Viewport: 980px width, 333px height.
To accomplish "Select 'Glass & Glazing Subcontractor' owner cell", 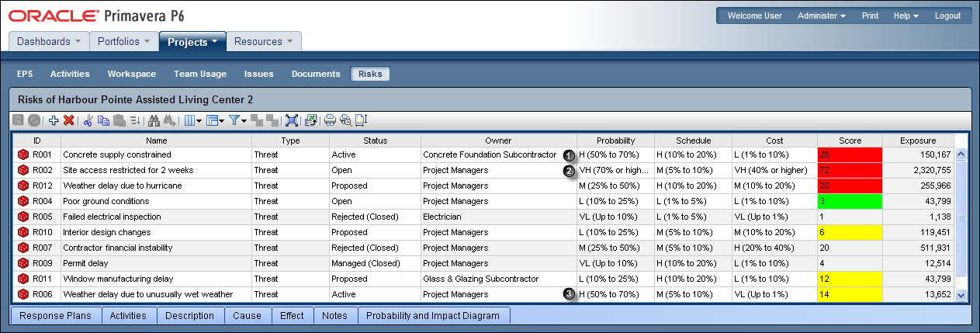I will click(498, 279).
